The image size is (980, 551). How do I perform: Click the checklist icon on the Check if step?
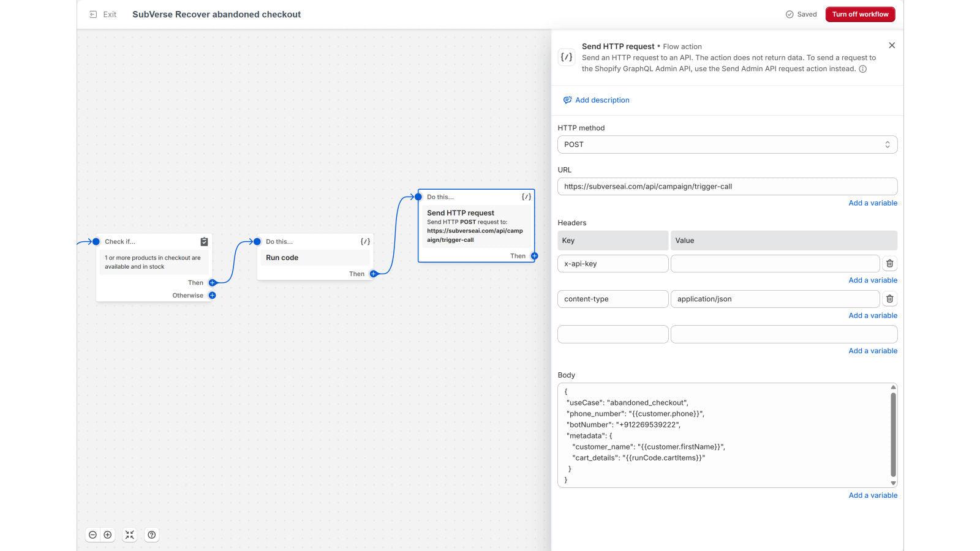pos(204,241)
